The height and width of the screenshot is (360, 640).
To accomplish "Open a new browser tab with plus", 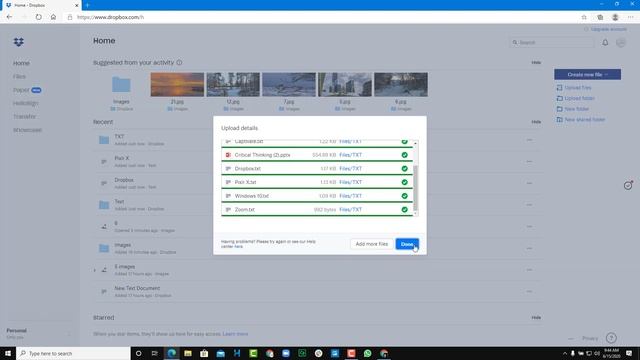I will tap(87, 5).
